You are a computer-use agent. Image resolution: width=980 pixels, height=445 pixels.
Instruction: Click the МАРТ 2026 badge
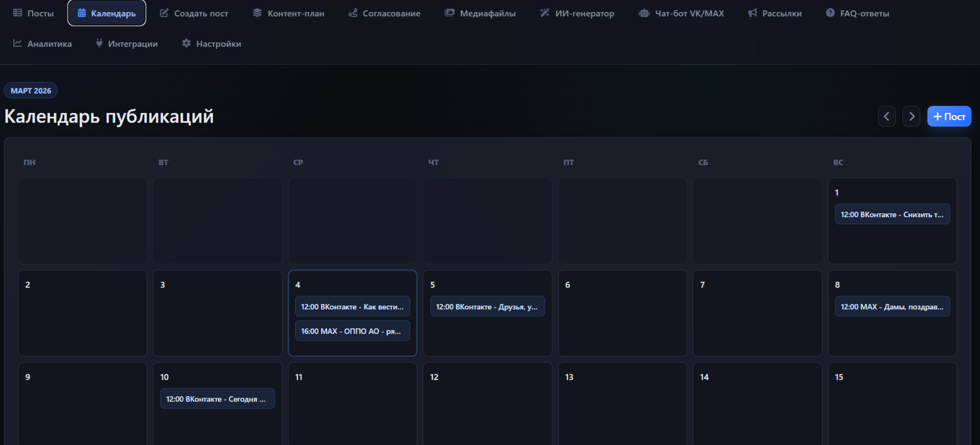coord(31,91)
